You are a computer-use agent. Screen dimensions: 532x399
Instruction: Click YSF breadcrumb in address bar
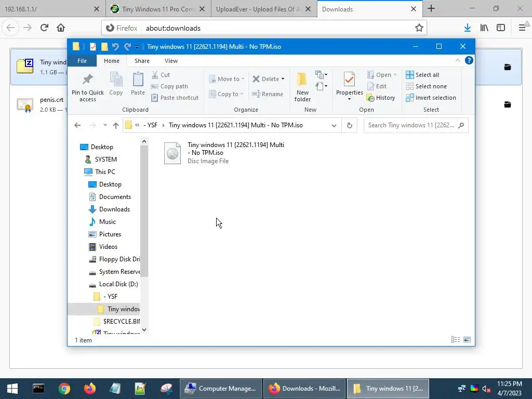(150, 125)
